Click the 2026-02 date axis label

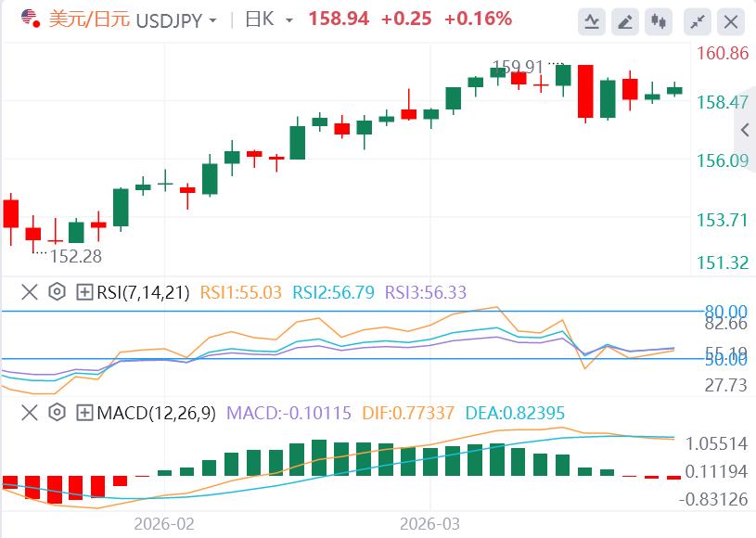point(164,524)
